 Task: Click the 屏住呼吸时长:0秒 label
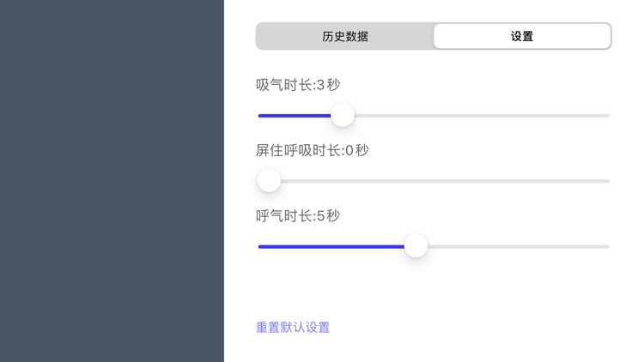coord(313,150)
